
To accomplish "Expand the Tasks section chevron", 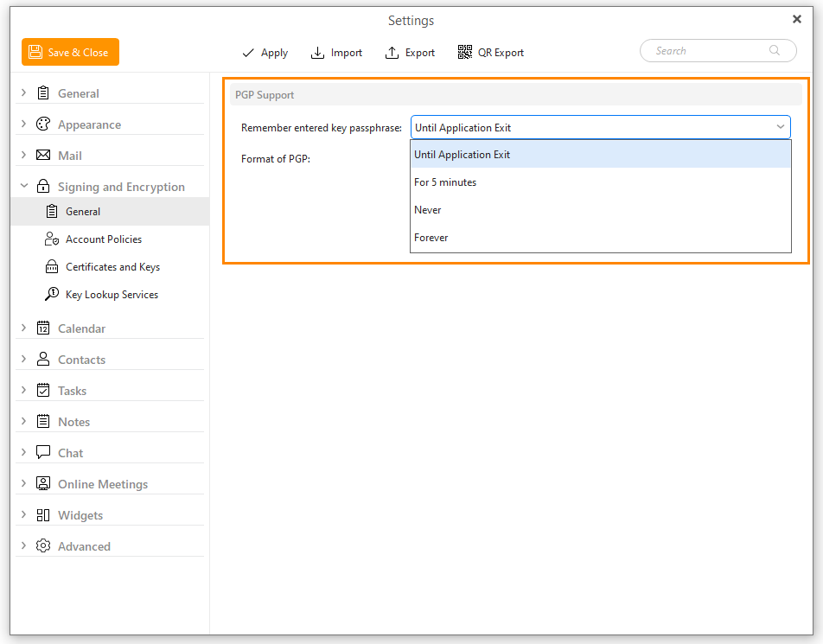I will (x=23, y=390).
